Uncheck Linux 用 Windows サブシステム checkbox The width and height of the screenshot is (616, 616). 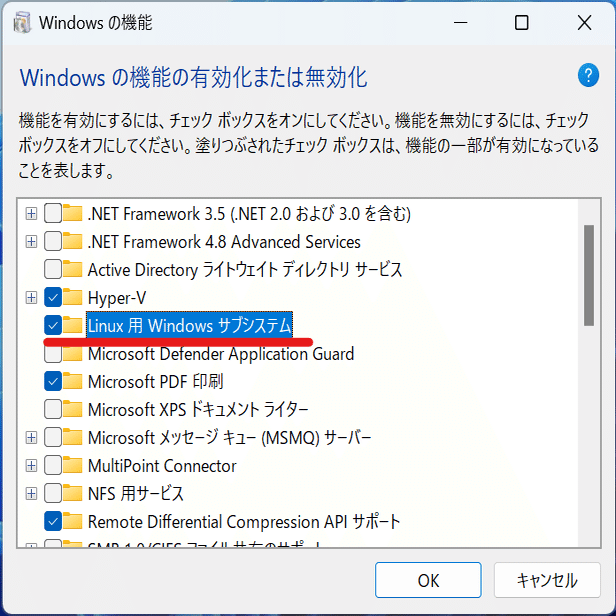[52, 326]
